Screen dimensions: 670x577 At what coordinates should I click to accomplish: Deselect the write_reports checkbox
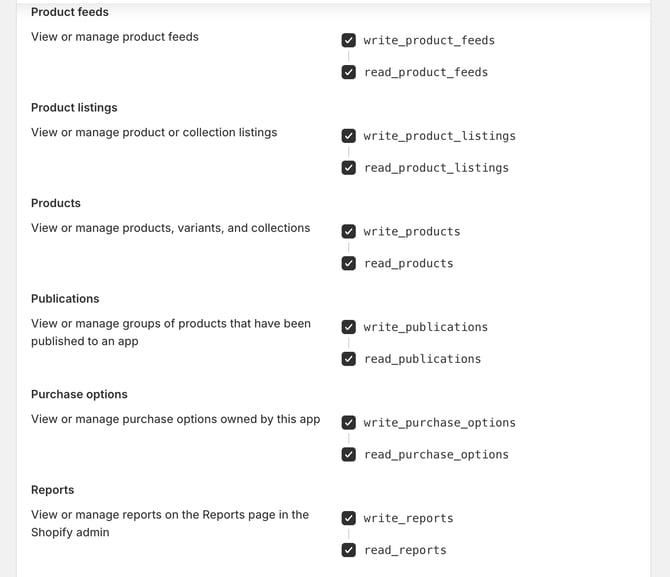pyautogui.click(x=348, y=518)
